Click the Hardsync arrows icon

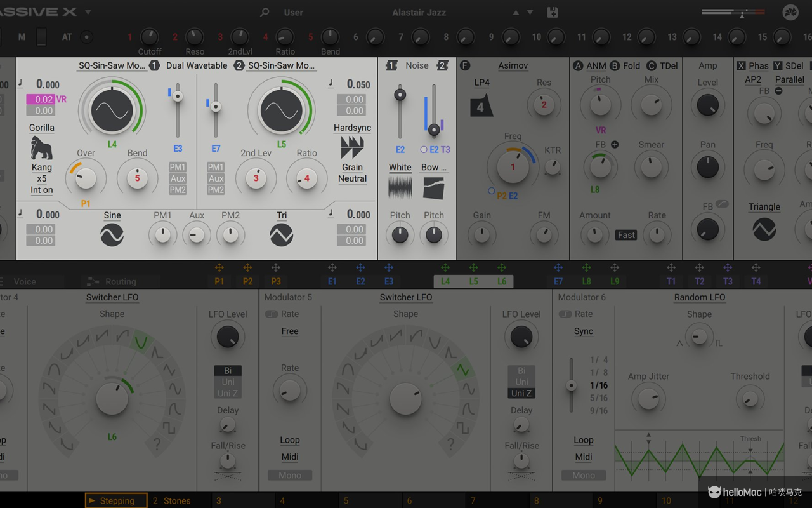(352, 148)
